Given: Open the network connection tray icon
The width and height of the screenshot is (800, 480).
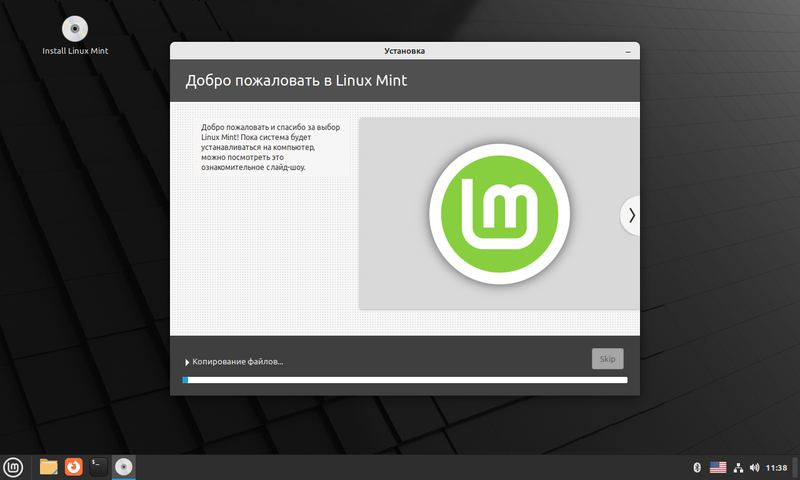Looking at the screenshot, I should click(x=738, y=467).
